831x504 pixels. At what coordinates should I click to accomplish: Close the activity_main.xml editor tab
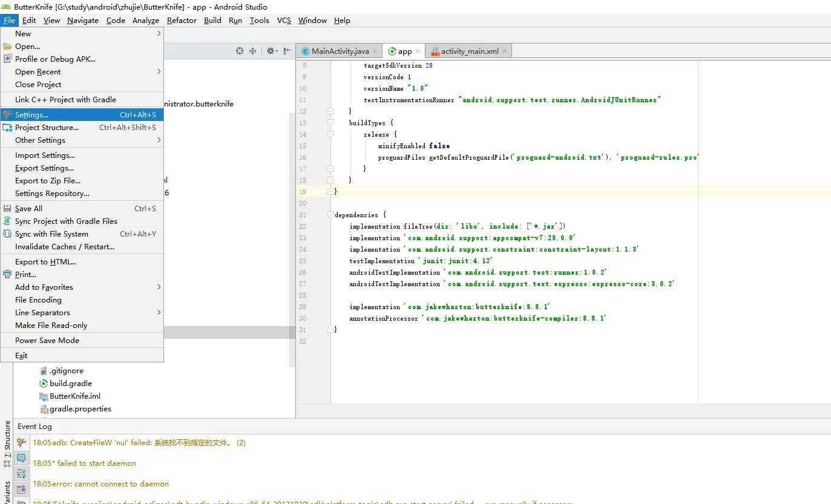(x=505, y=51)
